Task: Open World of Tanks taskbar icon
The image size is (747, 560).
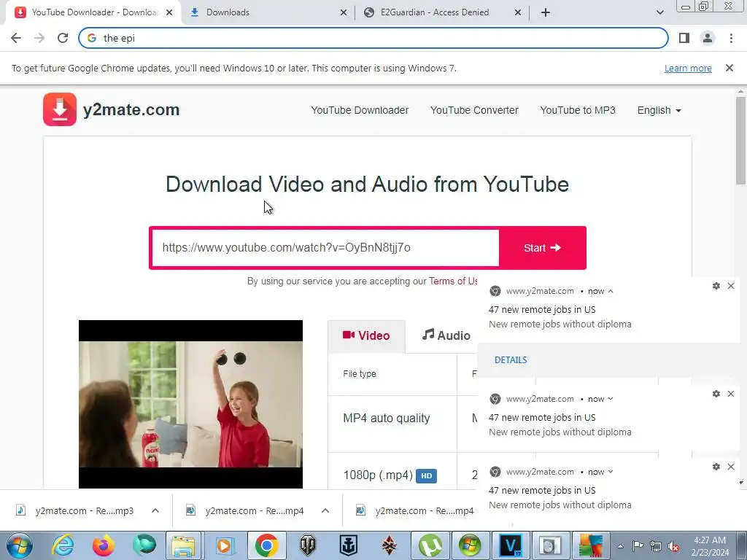Action: pyautogui.click(x=307, y=545)
